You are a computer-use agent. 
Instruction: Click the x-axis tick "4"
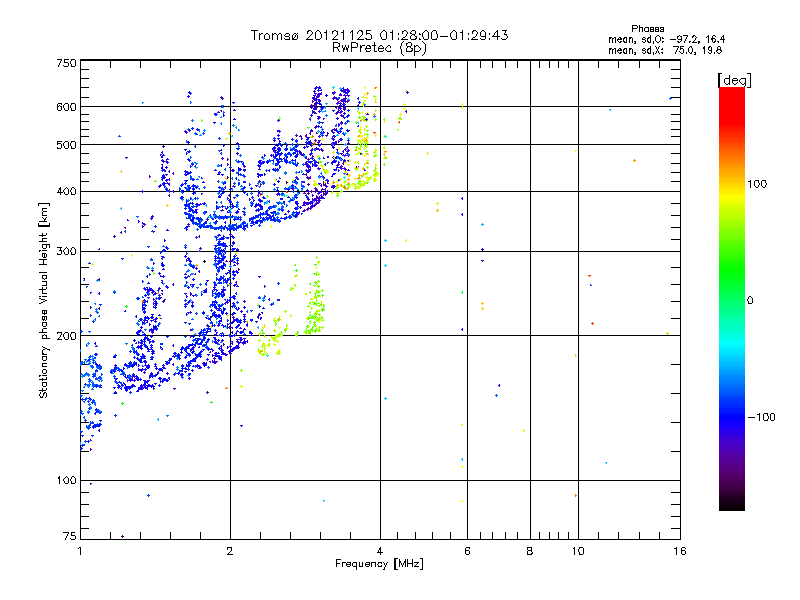coord(380,551)
